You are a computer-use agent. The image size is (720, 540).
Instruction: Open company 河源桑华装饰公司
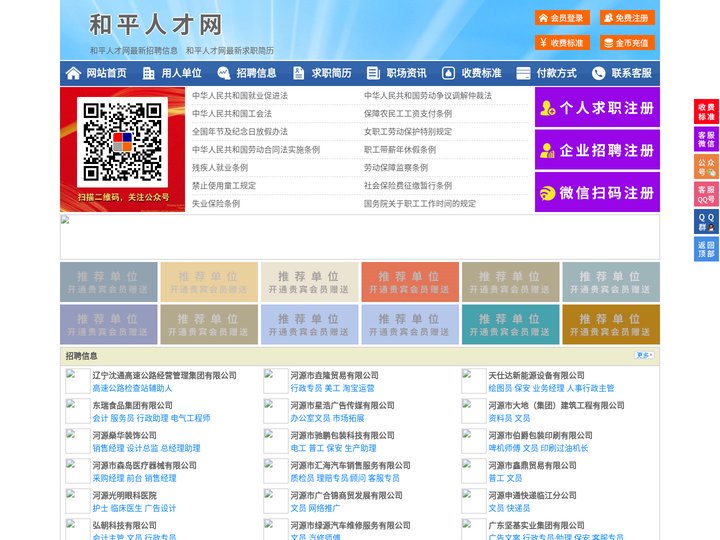[x=124, y=435]
